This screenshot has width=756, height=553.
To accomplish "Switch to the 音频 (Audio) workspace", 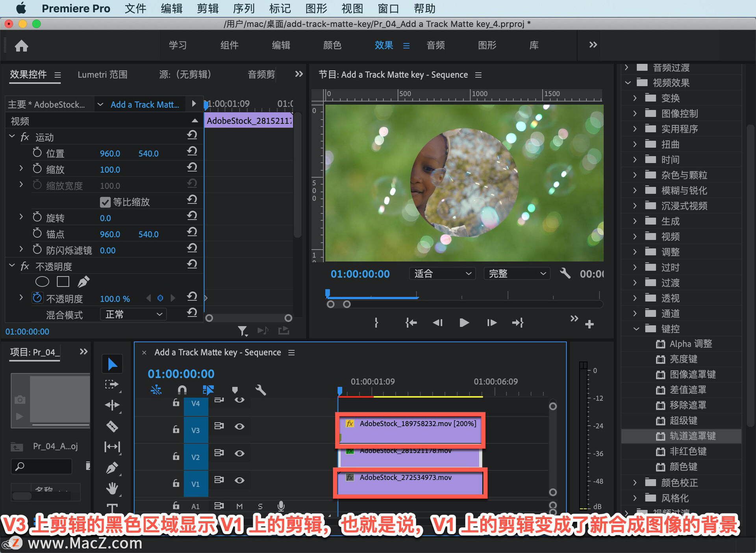I will [x=435, y=45].
